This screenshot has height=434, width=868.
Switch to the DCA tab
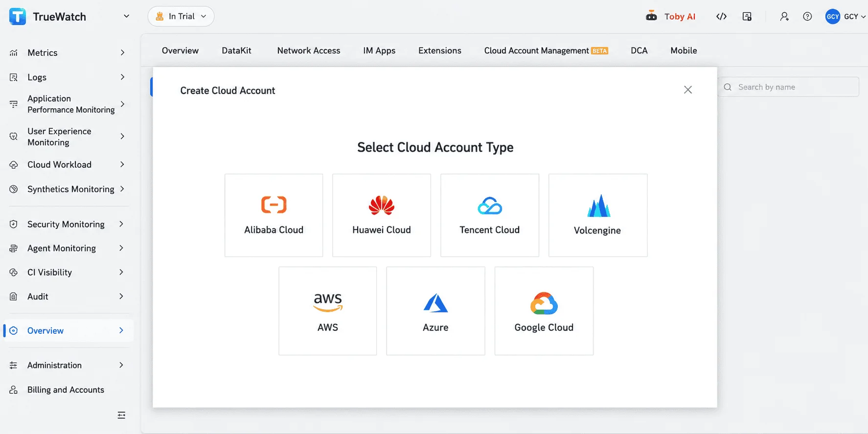(639, 51)
